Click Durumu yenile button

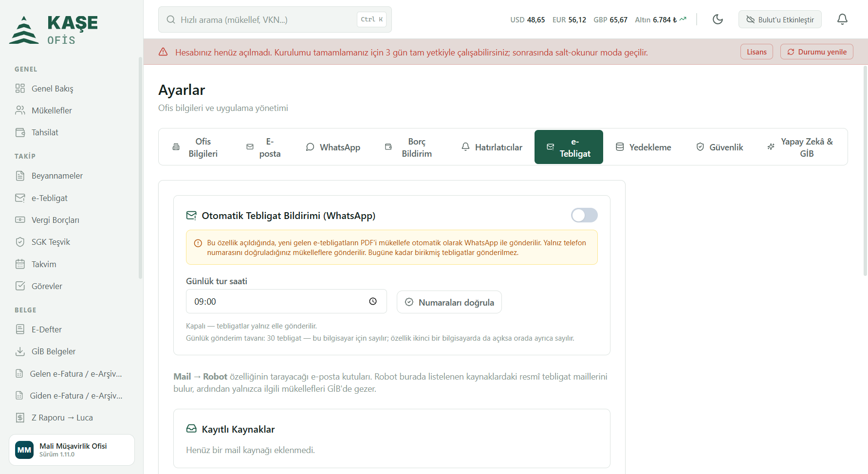pyautogui.click(x=817, y=52)
